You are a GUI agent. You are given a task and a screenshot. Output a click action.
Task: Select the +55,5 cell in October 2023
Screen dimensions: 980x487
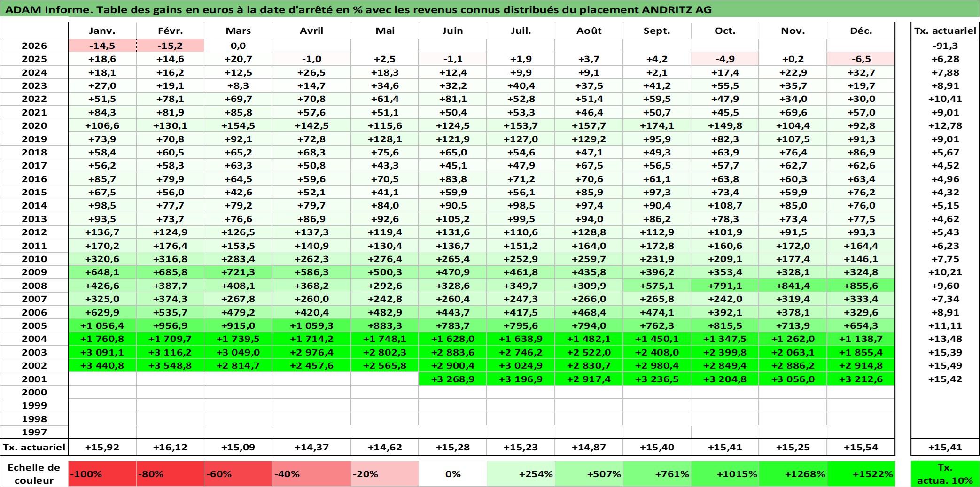tap(725, 85)
